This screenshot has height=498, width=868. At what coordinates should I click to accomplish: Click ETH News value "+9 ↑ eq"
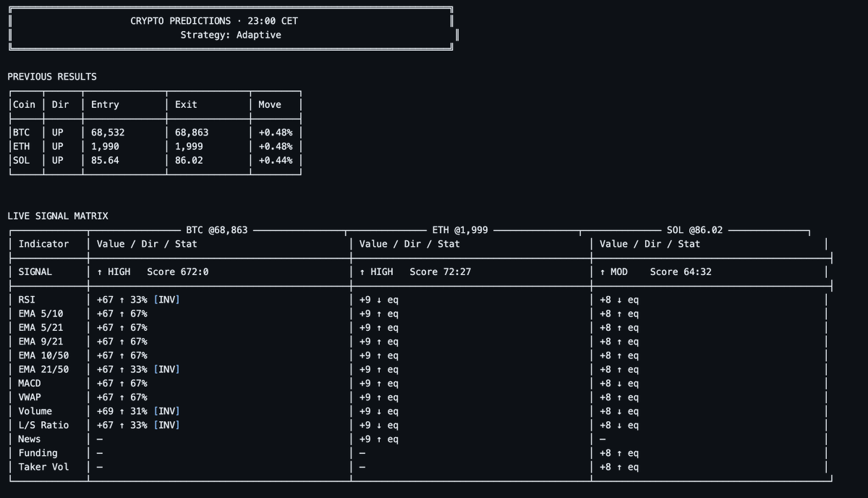[379, 439]
